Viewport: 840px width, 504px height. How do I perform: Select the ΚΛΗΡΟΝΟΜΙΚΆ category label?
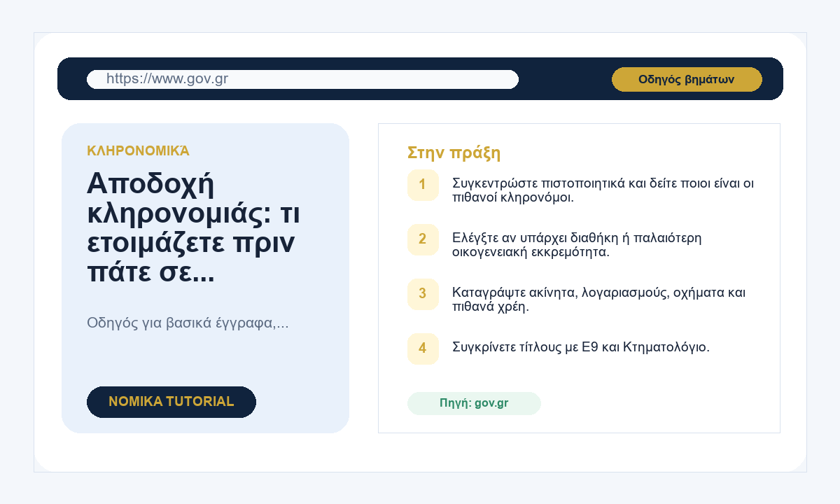(x=138, y=150)
